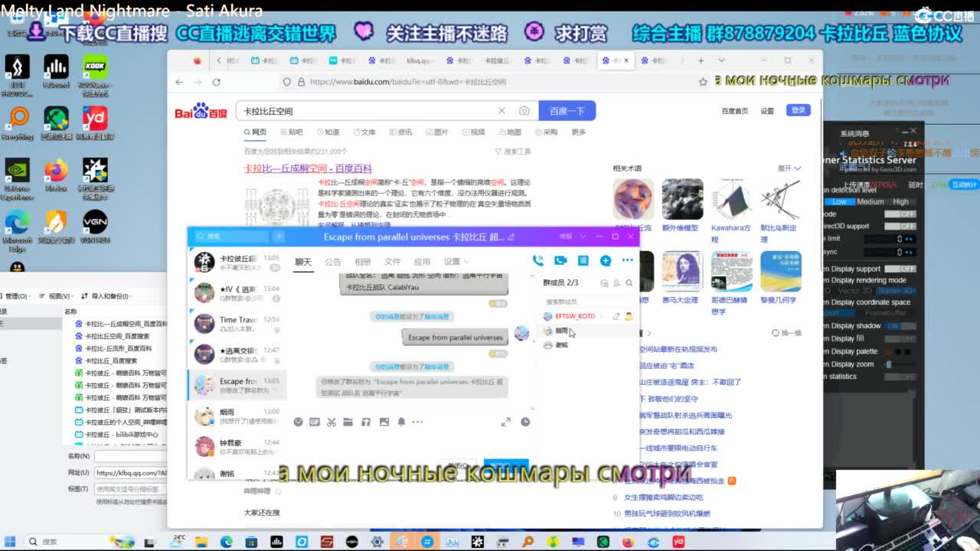
Task: Open 搜索工具 search tools filter on Baidu
Action: coord(513,152)
